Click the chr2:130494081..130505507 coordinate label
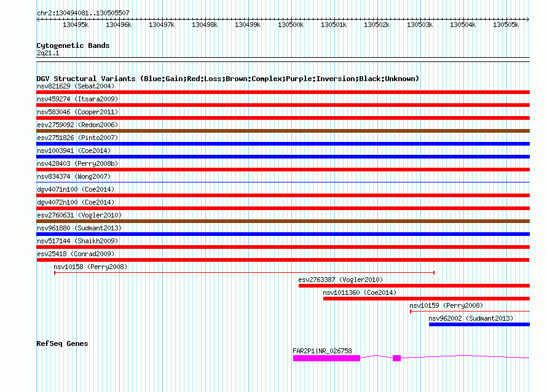547x392 pixels. [x=83, y=13]
